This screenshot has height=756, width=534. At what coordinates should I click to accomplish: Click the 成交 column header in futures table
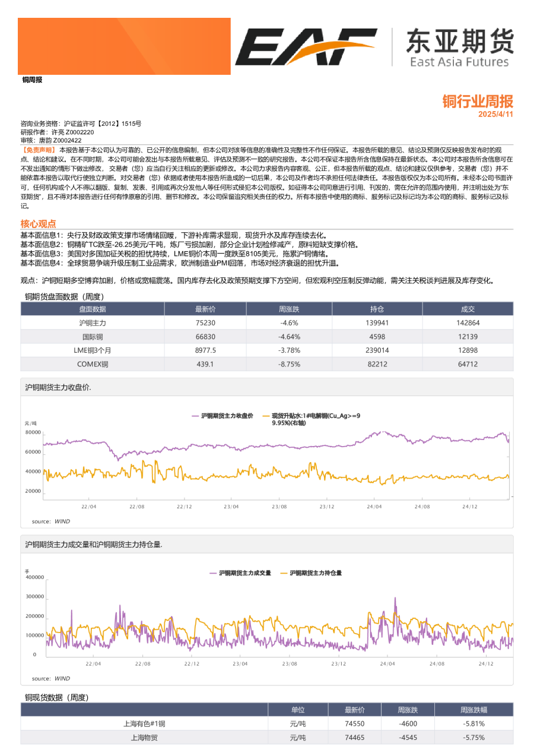click(x=468, y=309)
